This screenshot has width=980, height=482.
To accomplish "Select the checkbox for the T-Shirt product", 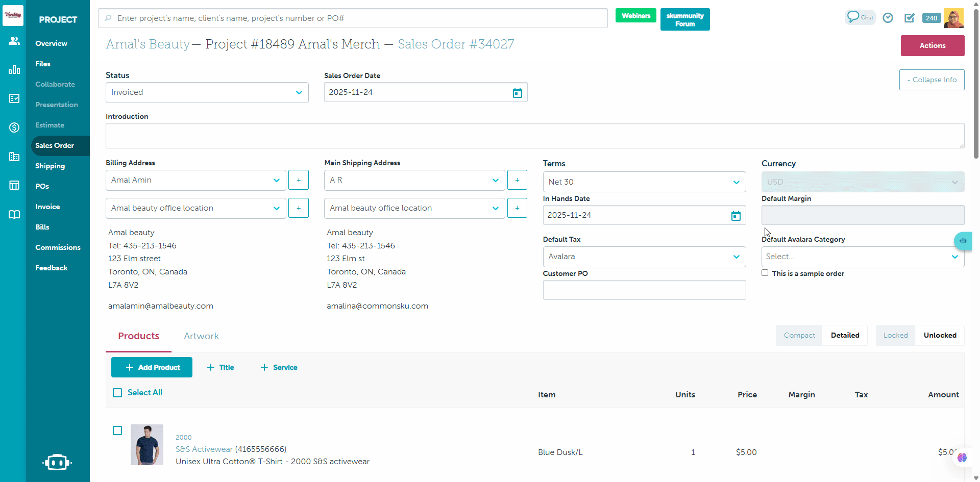I will [x=117, y=430].
